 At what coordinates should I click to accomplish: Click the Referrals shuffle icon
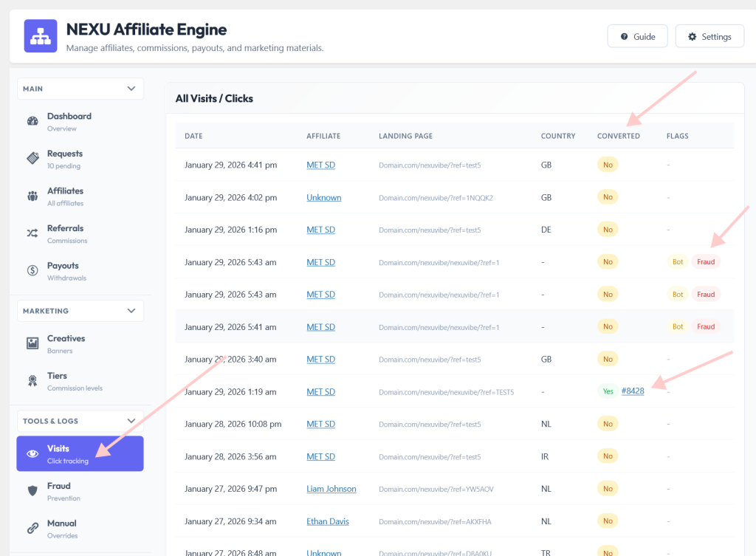(x=32, y=233)
